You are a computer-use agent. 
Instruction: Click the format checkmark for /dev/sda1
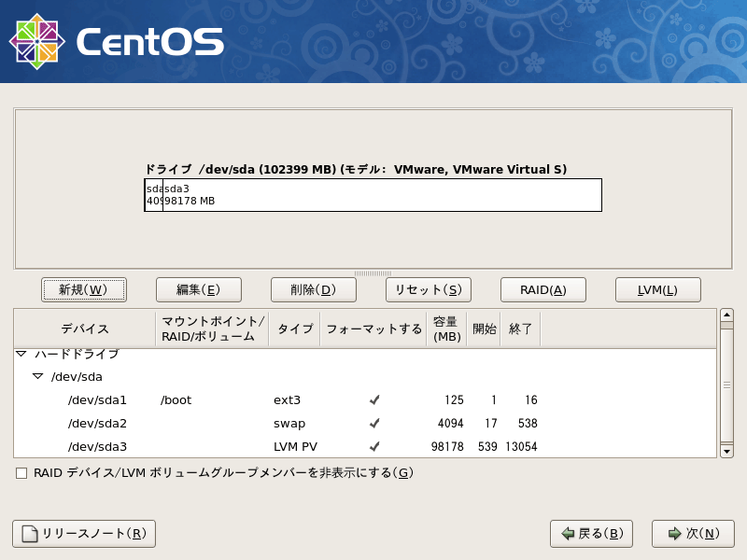point(373,399)
